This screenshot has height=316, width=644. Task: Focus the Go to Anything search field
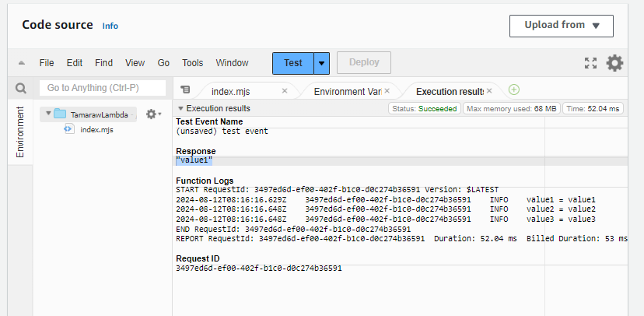103,88
